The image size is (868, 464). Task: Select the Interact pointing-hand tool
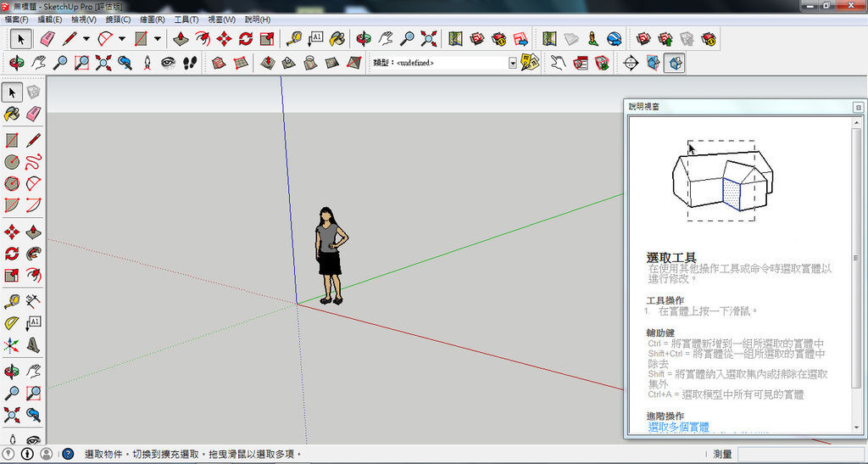coord(558,63)
